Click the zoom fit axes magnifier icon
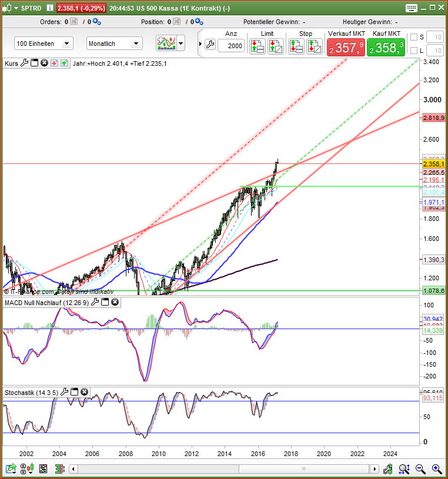Screen dimensions: 448x479 pyautogui.click(x=404, y=468)
